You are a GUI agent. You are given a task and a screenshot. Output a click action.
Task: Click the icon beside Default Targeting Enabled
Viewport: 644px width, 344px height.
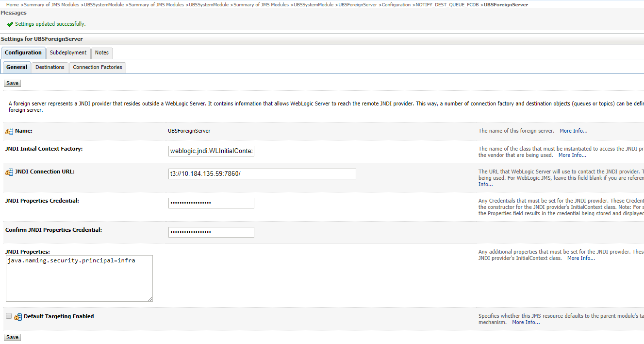click(18, 317)
